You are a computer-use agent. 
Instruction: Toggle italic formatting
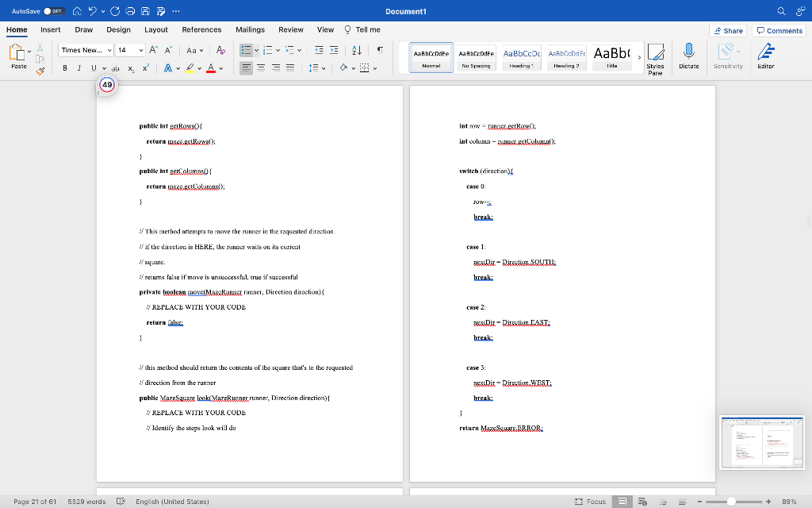coord(79,68)
